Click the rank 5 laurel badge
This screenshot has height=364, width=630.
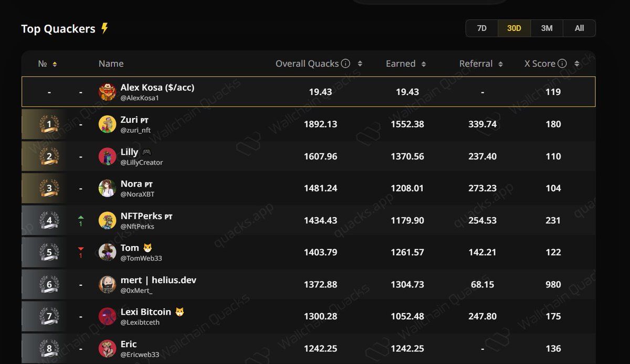tap(49, 252)
